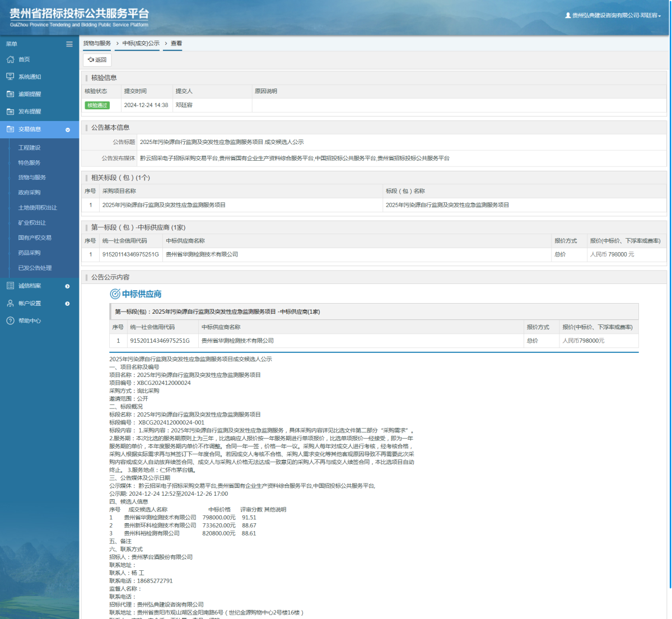Screen dimensions: 672x619
Task: Click the submit time 2024-12-24 14:38
Action: [146, 105]
